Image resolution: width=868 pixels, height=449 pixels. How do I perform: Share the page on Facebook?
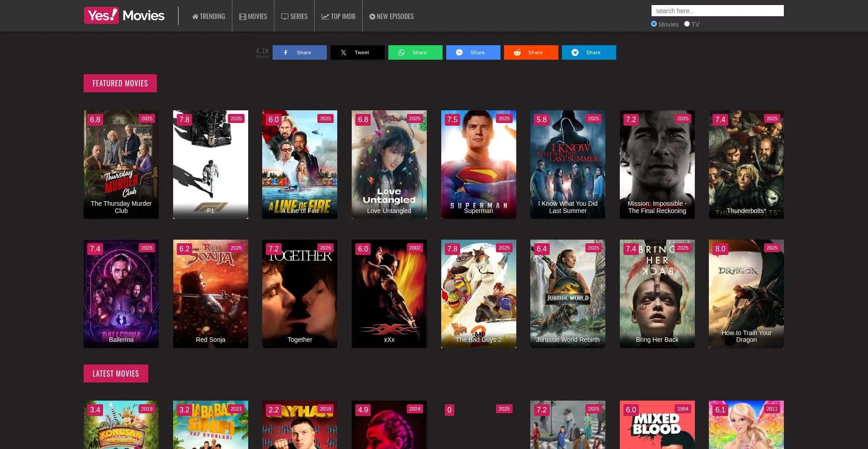pyautogui.click(x=300, y=52)
